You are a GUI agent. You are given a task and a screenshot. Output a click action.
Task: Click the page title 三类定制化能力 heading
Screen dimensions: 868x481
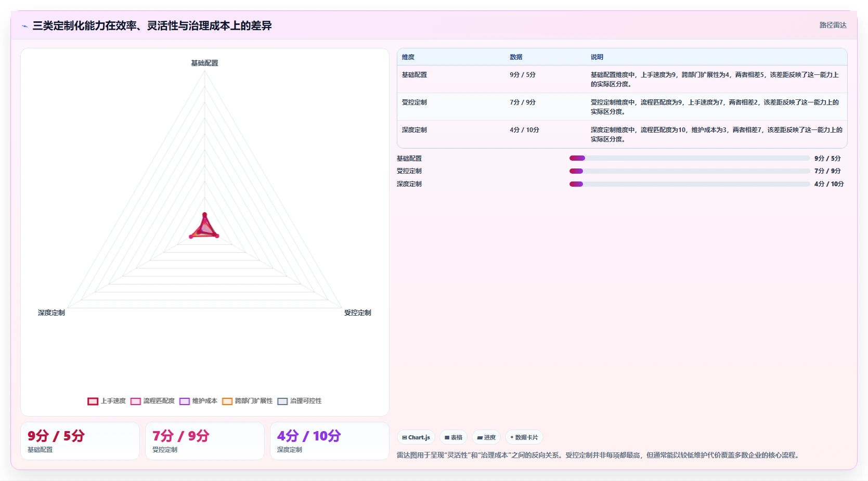(x=152, y=25)
